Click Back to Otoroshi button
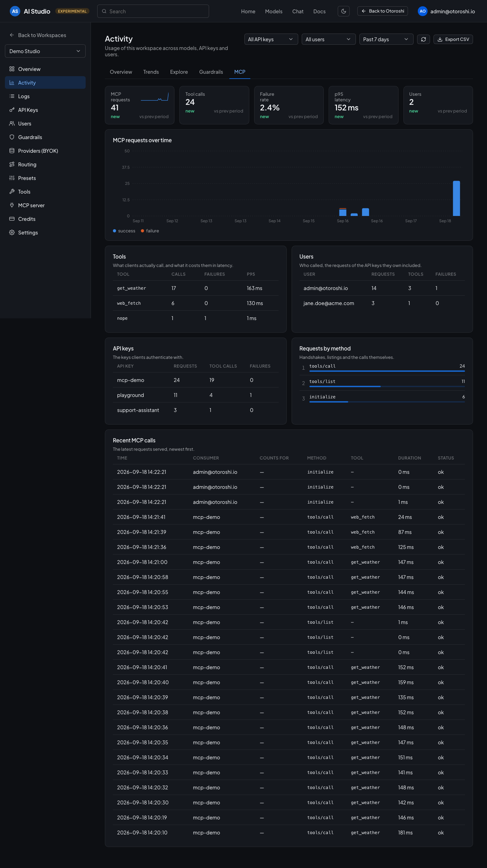Viewport: 487px width, 868px height. pos(382,11)
